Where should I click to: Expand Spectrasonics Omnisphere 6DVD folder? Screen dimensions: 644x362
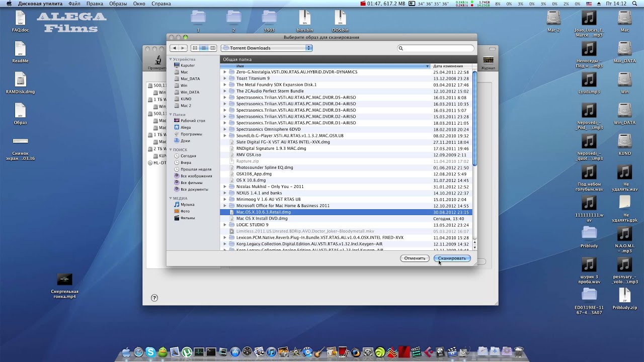click(225, 129)
